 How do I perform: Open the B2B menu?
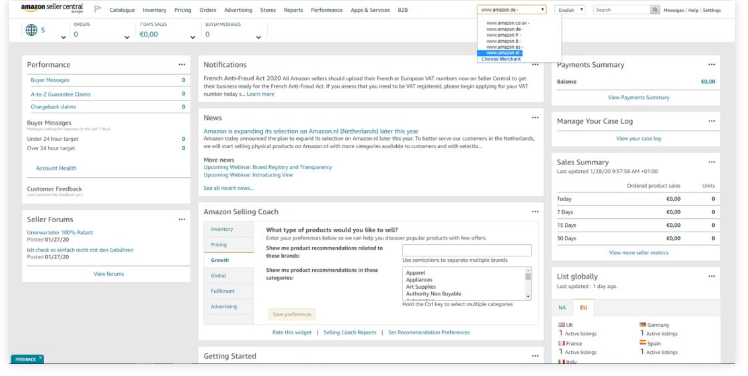pos(403,10)
